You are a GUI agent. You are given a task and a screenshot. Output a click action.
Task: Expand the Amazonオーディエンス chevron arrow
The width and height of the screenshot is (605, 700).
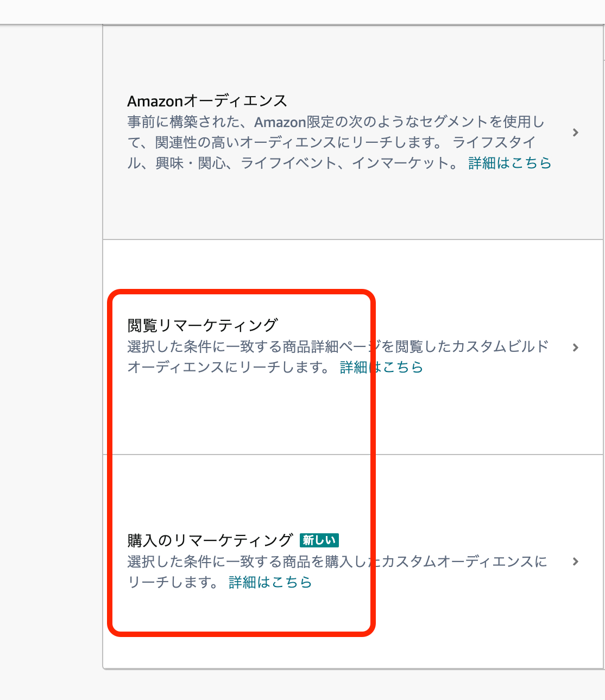pyautogui.click(x=576, y=133)
